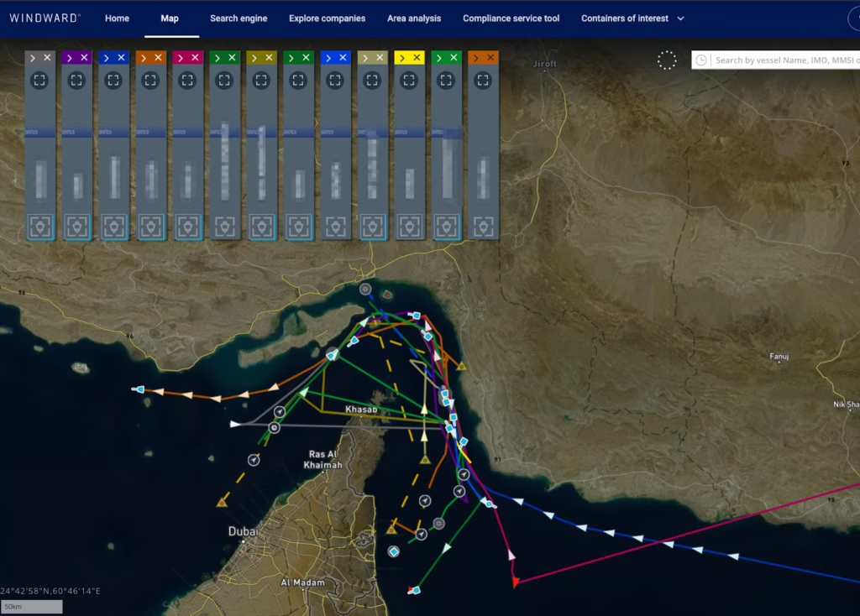Click locate-vessel icon at bottom of magenta card

coord(188,226)
